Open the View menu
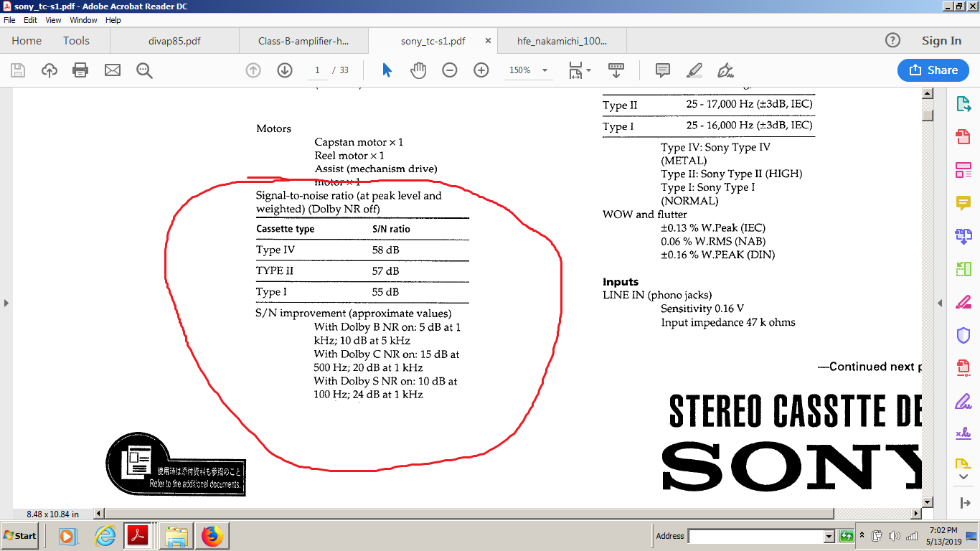 (x=53, y=20)
